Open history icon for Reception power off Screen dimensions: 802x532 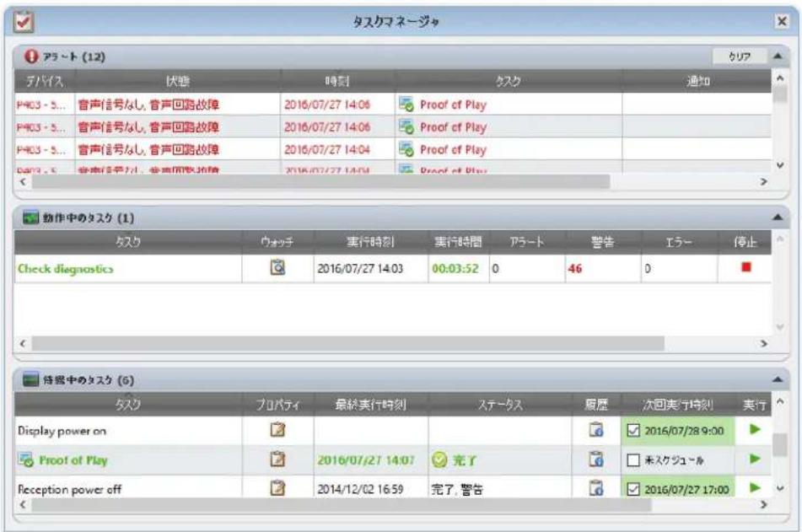(596, 488)
